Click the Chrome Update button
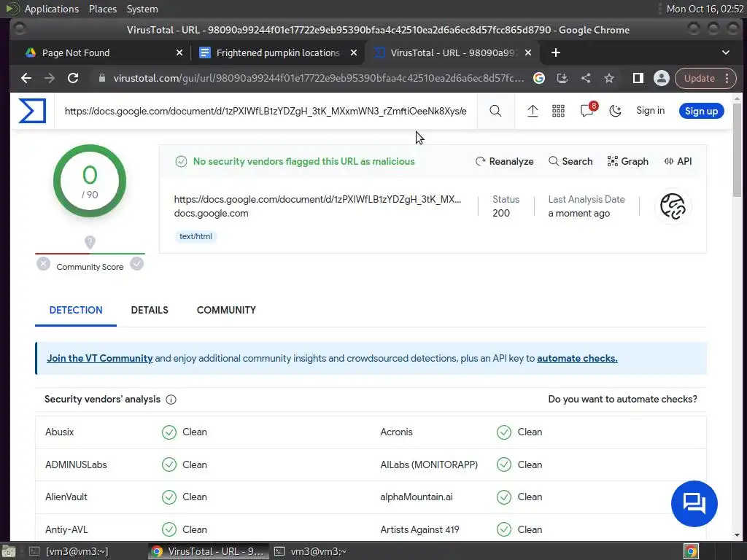 700,78
